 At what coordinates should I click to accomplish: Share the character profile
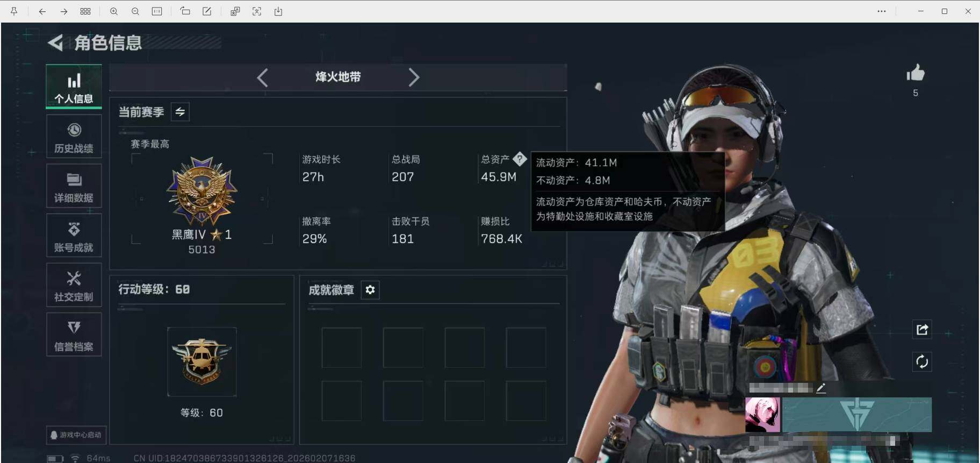coord(922,330)
